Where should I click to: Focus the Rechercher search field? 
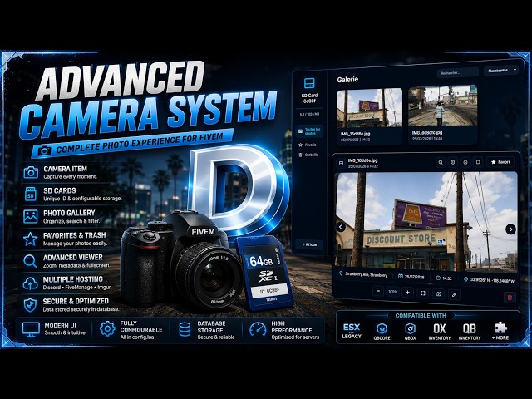(x=458, y=72)
